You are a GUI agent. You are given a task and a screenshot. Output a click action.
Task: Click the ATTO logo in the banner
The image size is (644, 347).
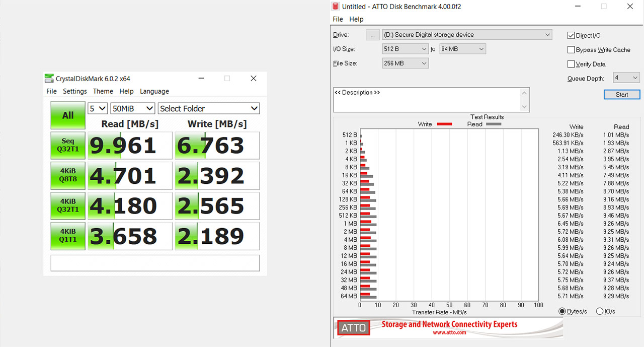point(353,328)
